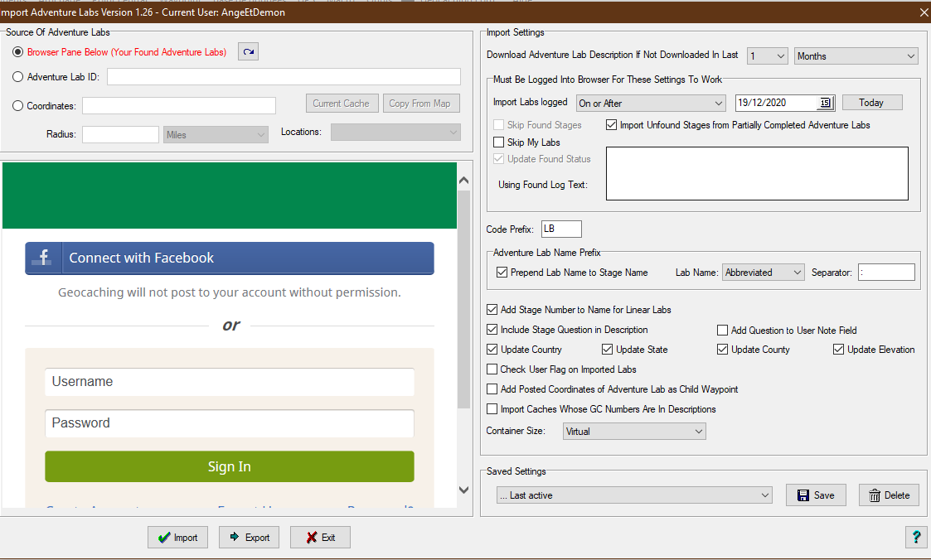This screenshot has height=560, width=931.
Task: Expand the Months time unit dropdown
Action: 856,56
